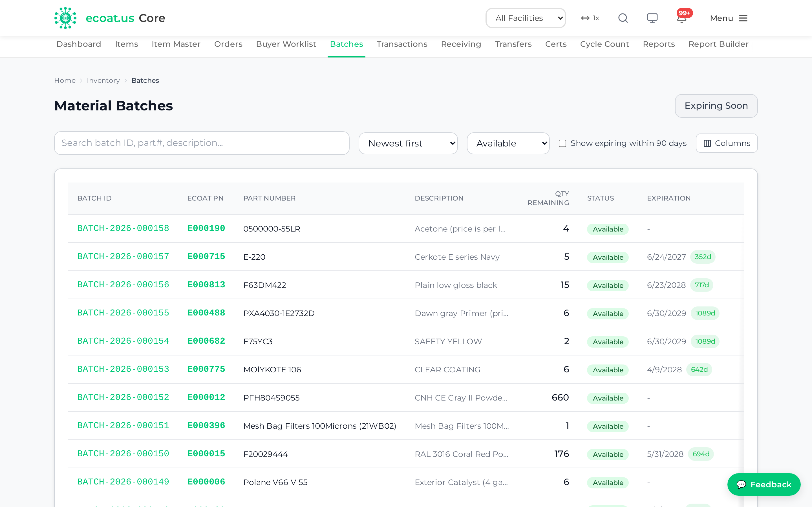812x507 pixels.
Task: Open the hamburger Menu icon
Action: coord(743,18)
